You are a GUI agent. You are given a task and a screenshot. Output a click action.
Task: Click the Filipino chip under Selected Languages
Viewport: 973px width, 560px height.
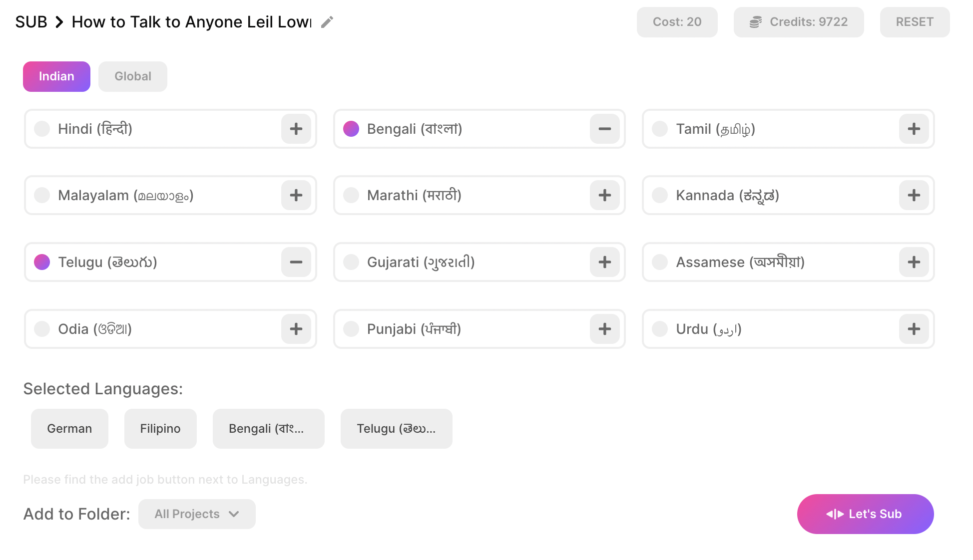coord(160,428)
